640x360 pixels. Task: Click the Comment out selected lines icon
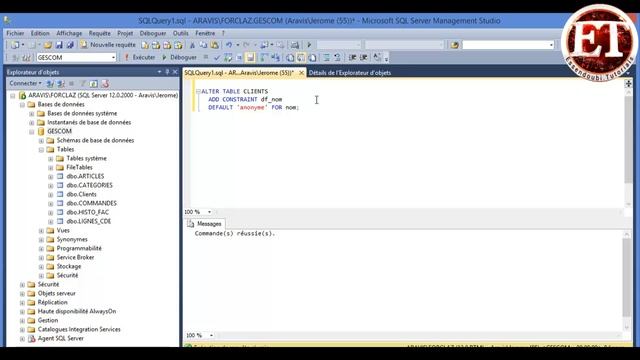tap(327, 58)
